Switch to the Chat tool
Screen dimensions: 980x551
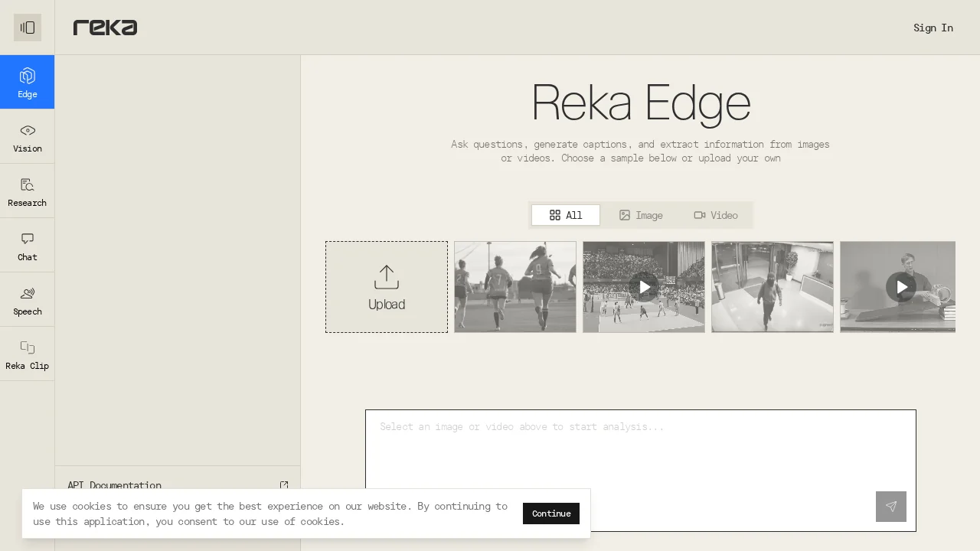(x=28, y=245)
